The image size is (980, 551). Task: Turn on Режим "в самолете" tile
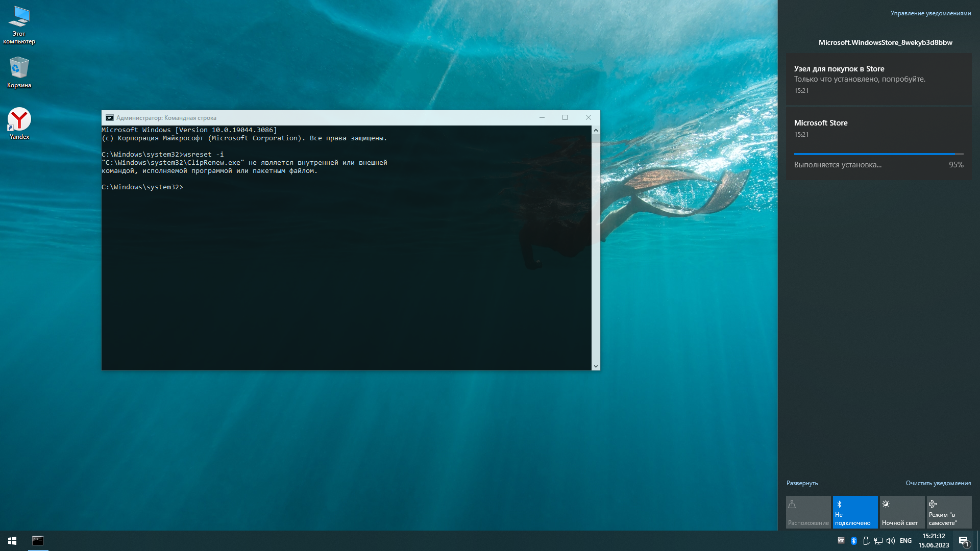click(x=949, y=512)
